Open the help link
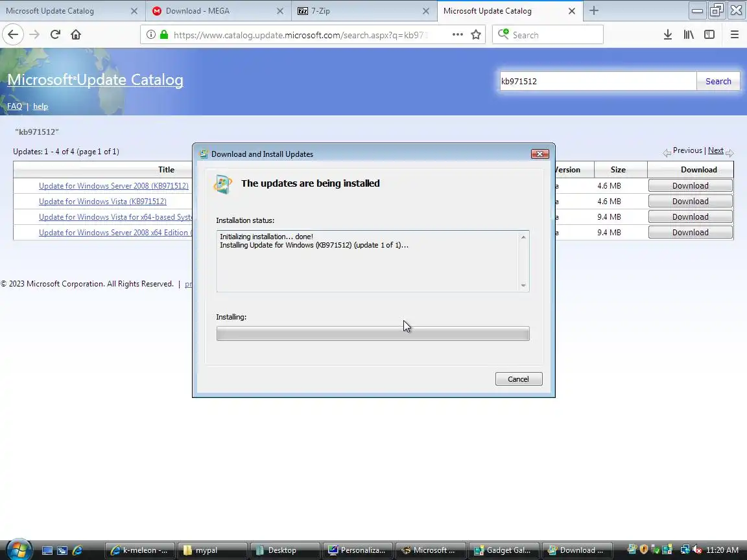This screenshot has height=560, width=747. 40,106
